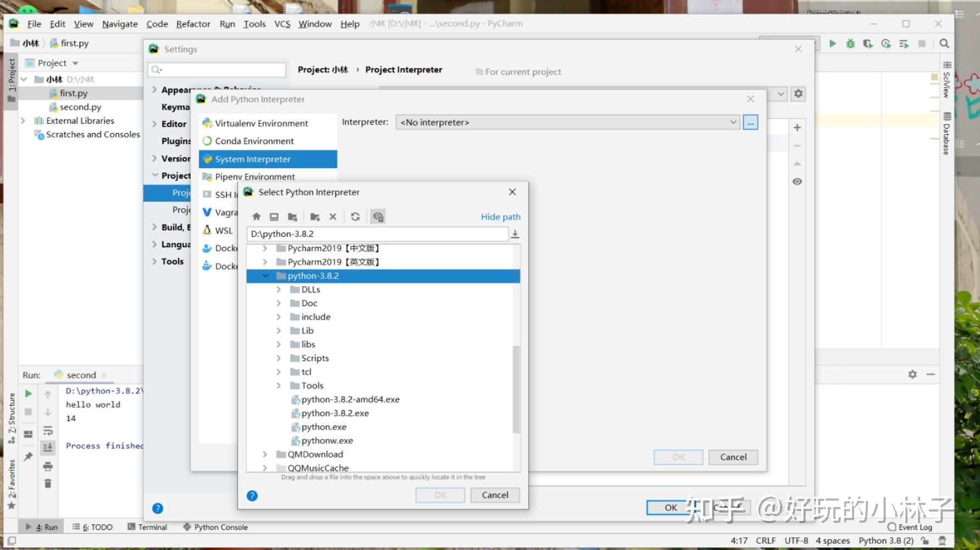This screenshot has height=550, width=980.
Task: Open search with the magnifier icon
Action: pyautogui.click(x=944, y=43)
